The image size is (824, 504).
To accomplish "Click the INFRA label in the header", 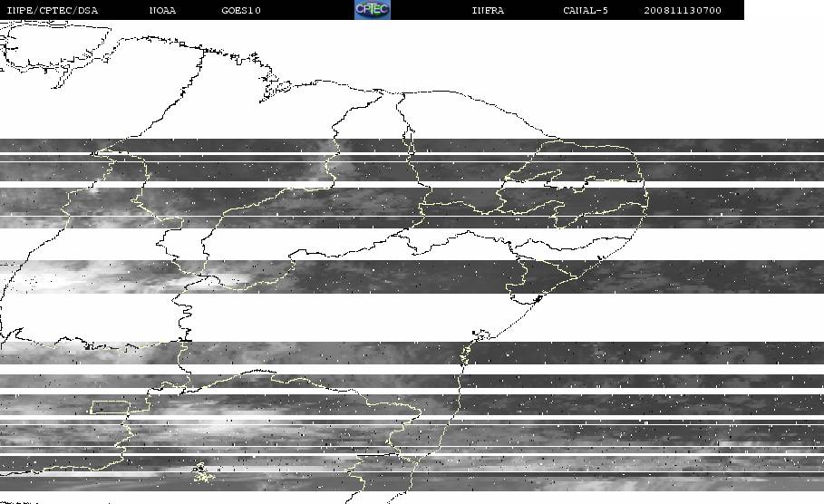I will point(489,10).
